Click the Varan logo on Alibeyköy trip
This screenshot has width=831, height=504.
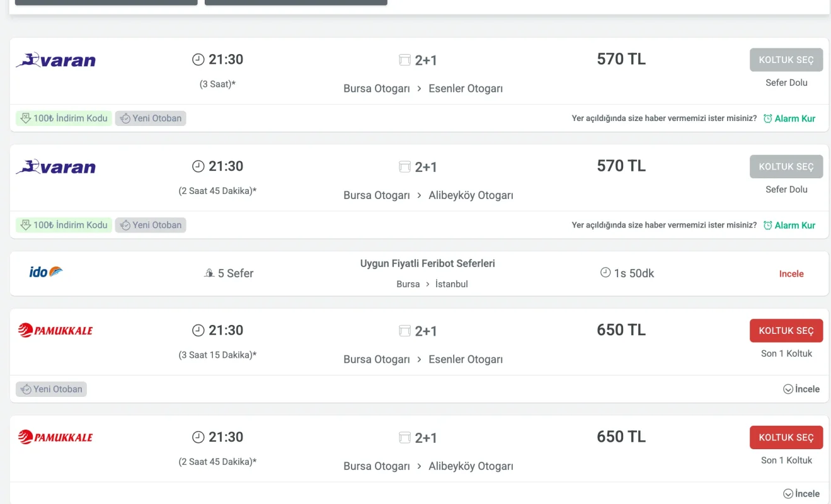pos(55,167)
